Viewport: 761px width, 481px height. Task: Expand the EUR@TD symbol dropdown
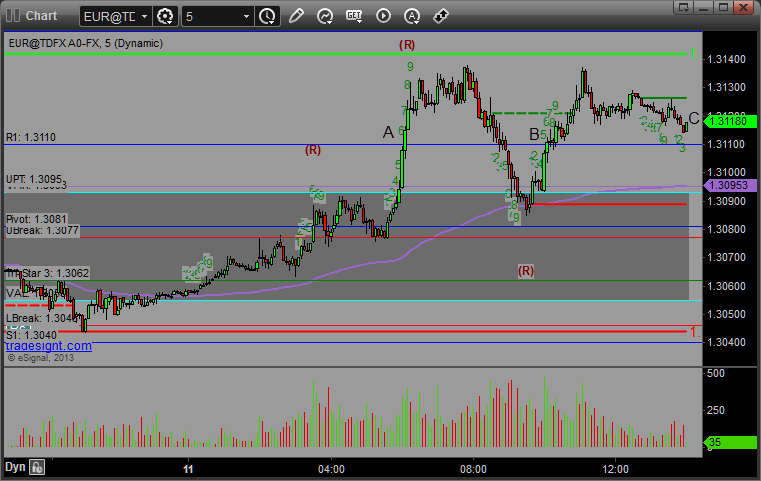(144, 17)
